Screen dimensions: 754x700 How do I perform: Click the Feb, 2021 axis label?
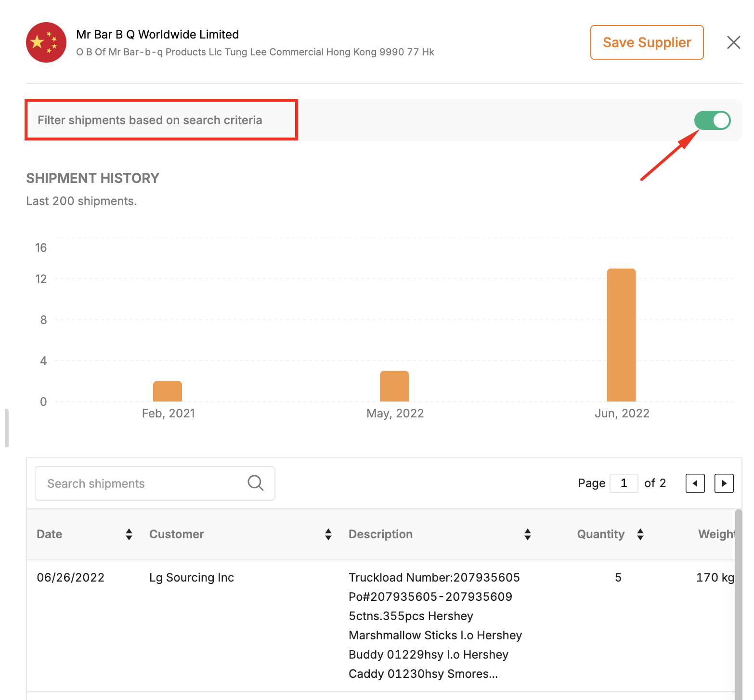click(169, 414)
